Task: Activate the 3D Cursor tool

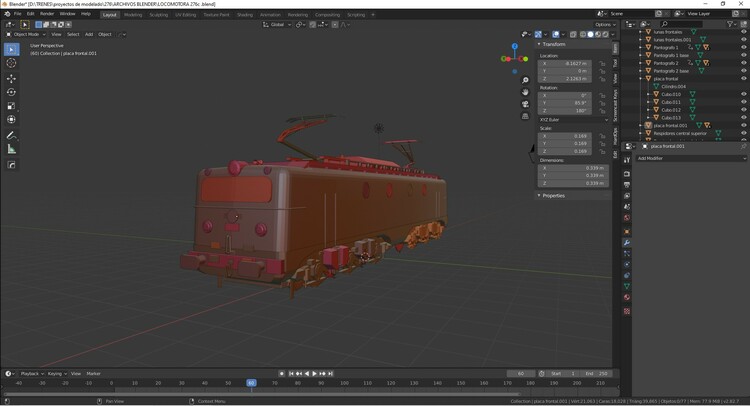Action: (x=12, y=63)
